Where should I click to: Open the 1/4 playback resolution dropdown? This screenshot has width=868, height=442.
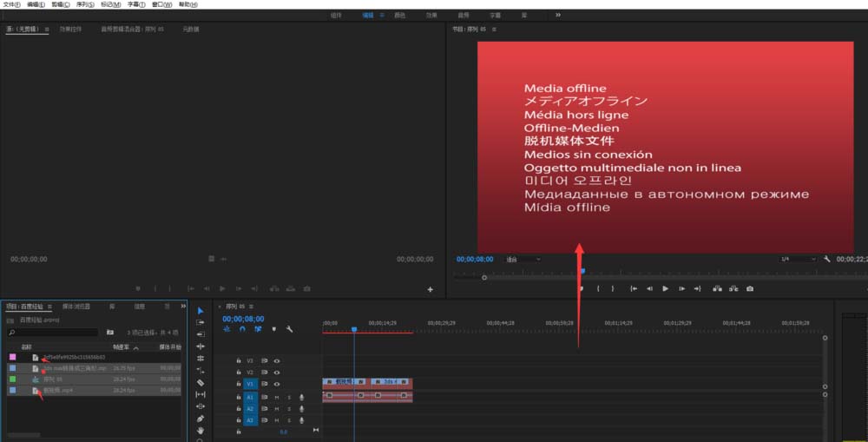click(x=798, y=260)
